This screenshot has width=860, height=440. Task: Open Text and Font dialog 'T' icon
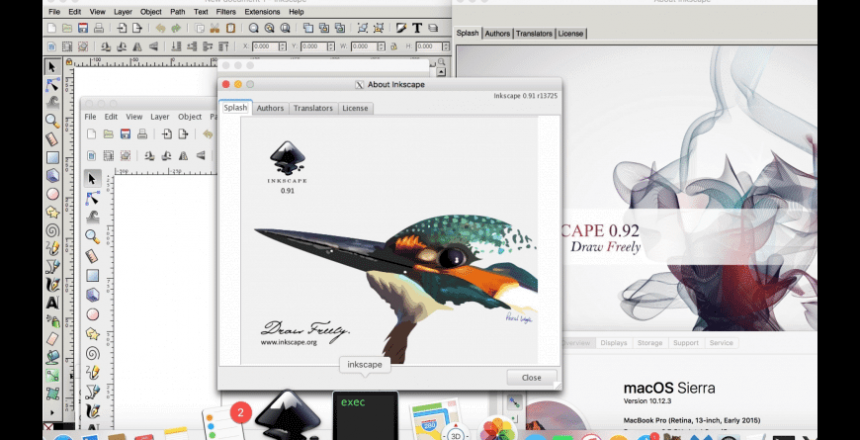coord(417,28)
